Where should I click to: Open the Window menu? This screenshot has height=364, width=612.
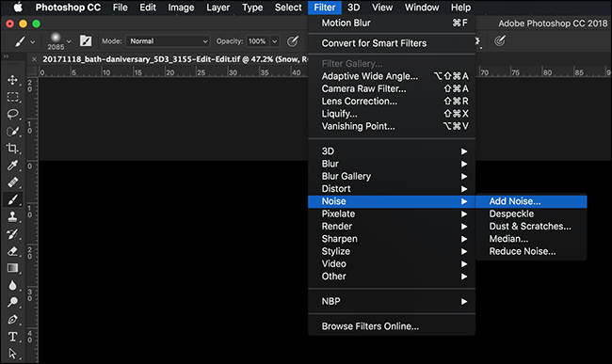pos(422,8)
